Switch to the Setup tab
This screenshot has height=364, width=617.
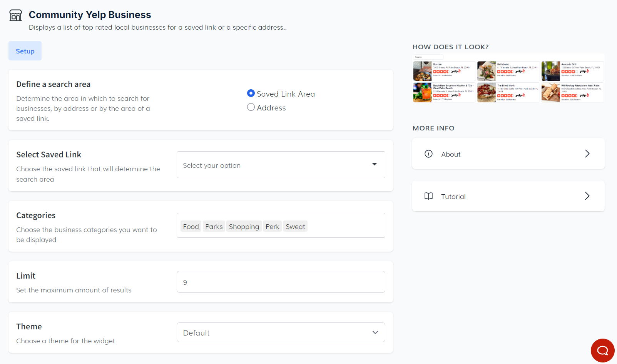tap(25, 51)
